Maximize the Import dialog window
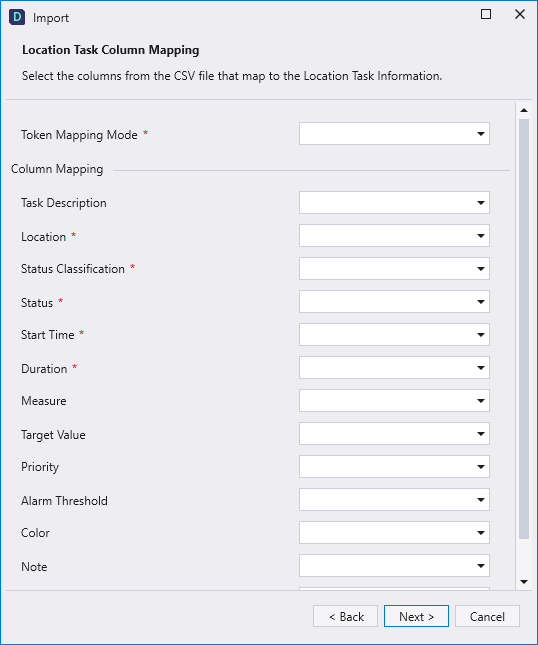This screenshot has width=538, height=645. click(x=486, y=14)
